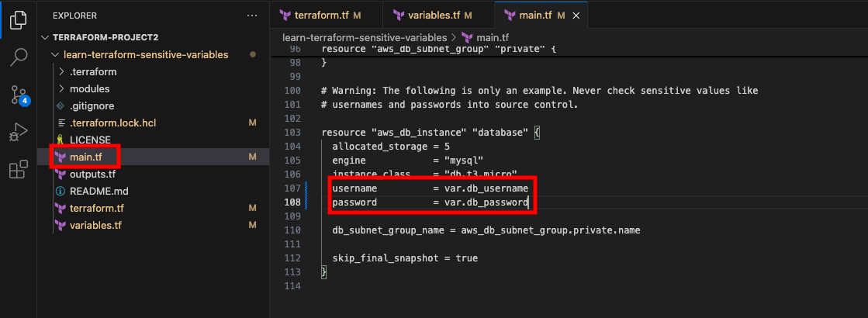
Task: Open Source Control with 4 changes
Action: (19, 95)
